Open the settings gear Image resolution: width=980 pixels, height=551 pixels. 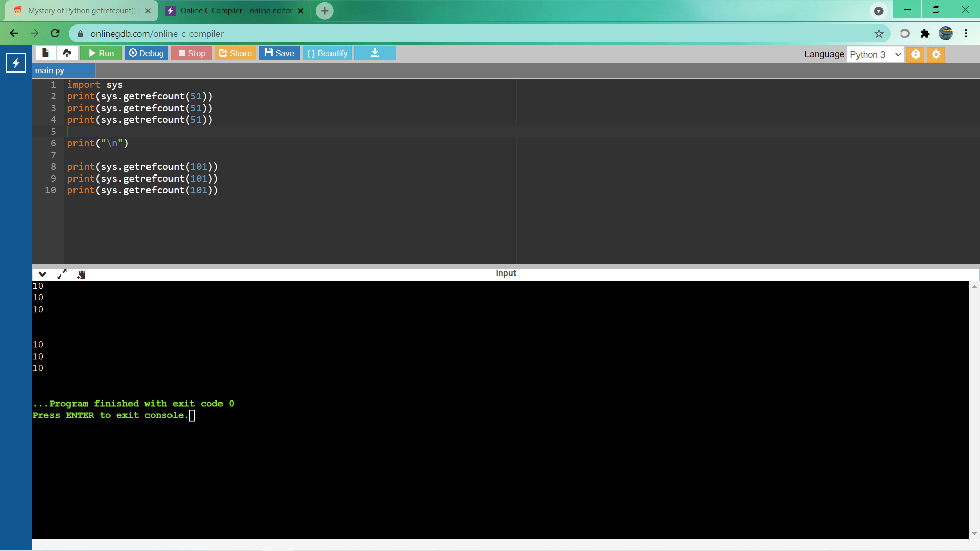tap(936, 55)
